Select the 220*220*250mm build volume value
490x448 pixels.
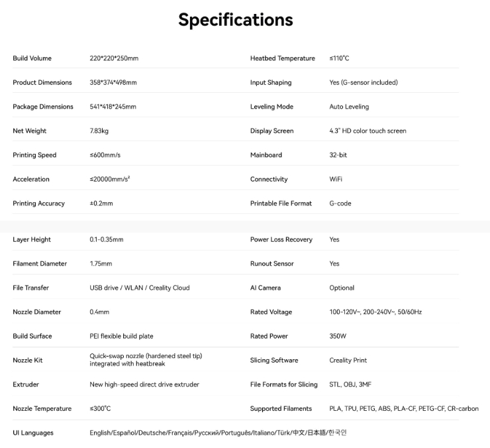tap(114, 58)
